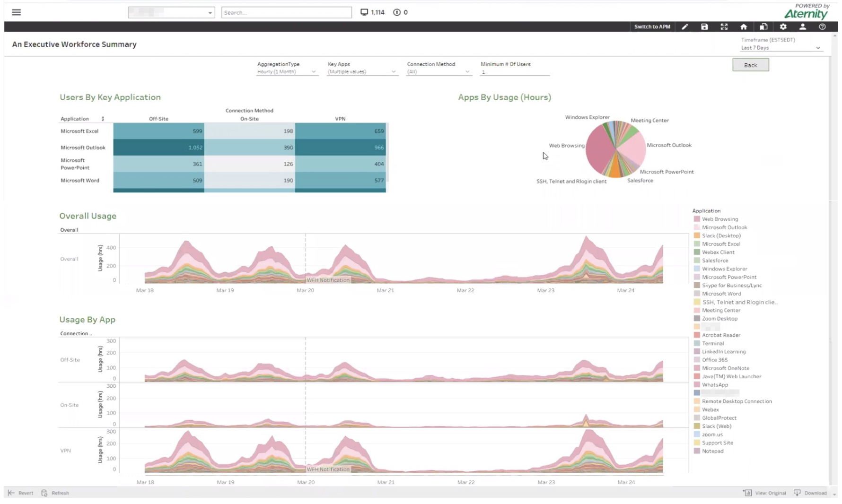Sort the Application column via sort icon
Viewport: 842px width, 504px height.
[103, 119]
